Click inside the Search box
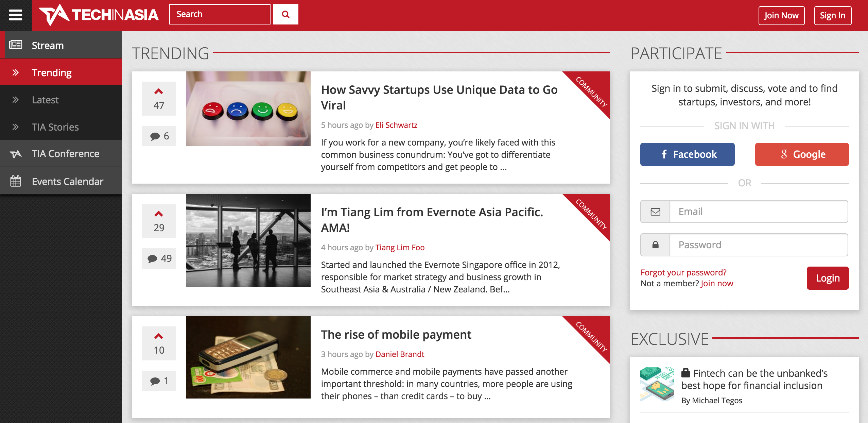 (x=220, y=14)
